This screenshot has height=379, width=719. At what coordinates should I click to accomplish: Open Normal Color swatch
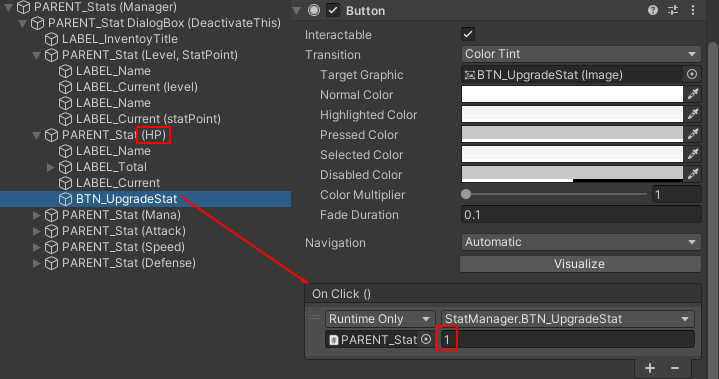(x=572, y=94)
